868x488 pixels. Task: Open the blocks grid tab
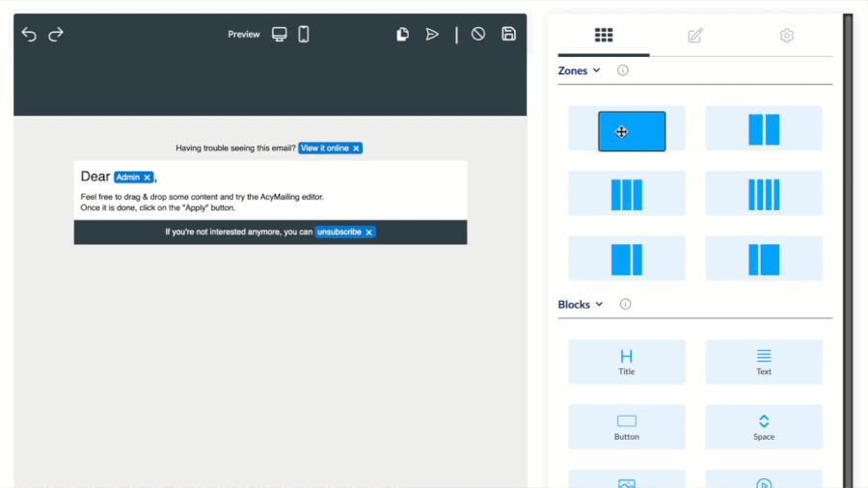(604, 36)
